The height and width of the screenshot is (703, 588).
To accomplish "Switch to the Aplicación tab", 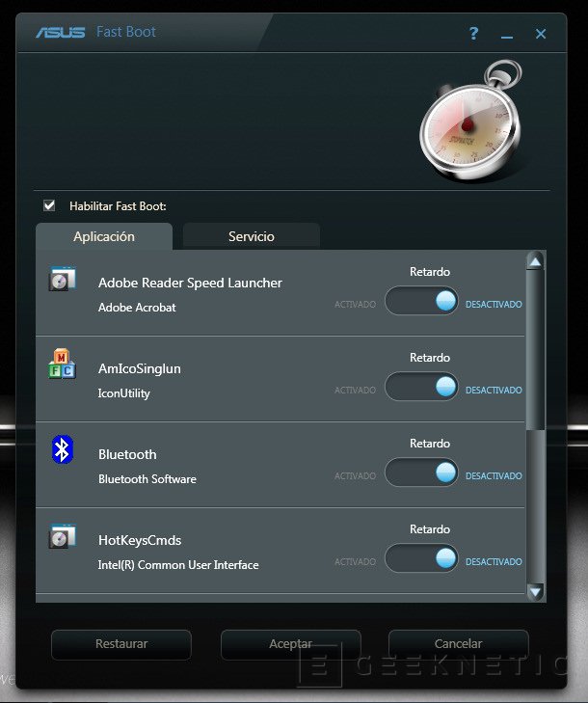I will tap(104, 236).
